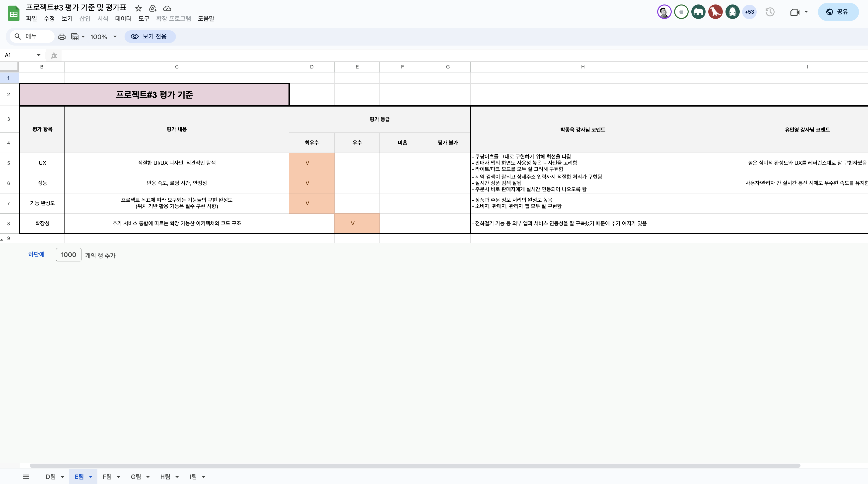Click the Google Sheets home icon

click(13, 13)
